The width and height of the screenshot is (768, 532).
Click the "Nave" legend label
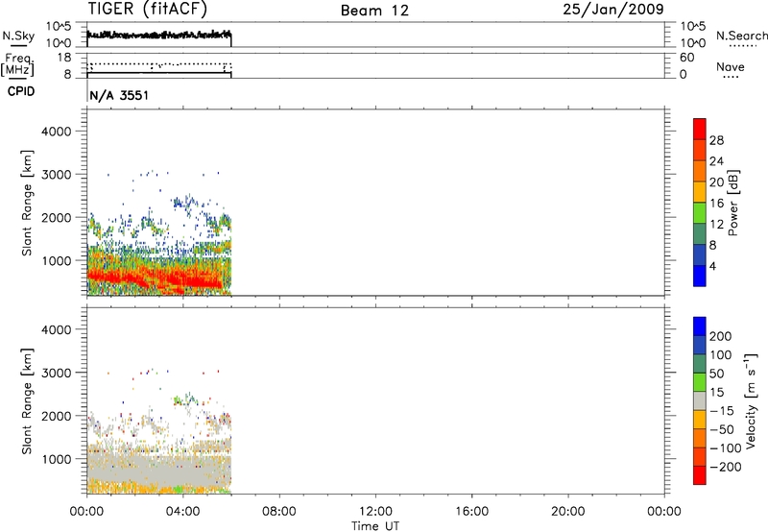731,66
